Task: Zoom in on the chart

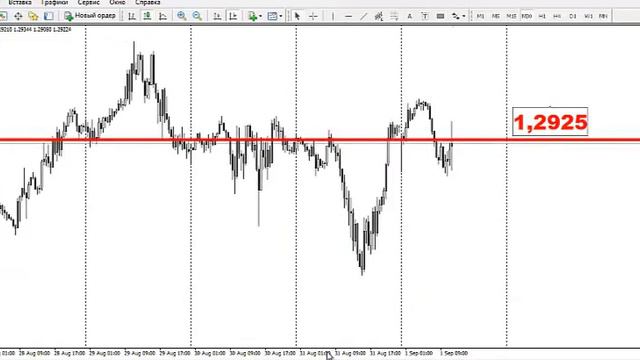Action: (182, 16)
